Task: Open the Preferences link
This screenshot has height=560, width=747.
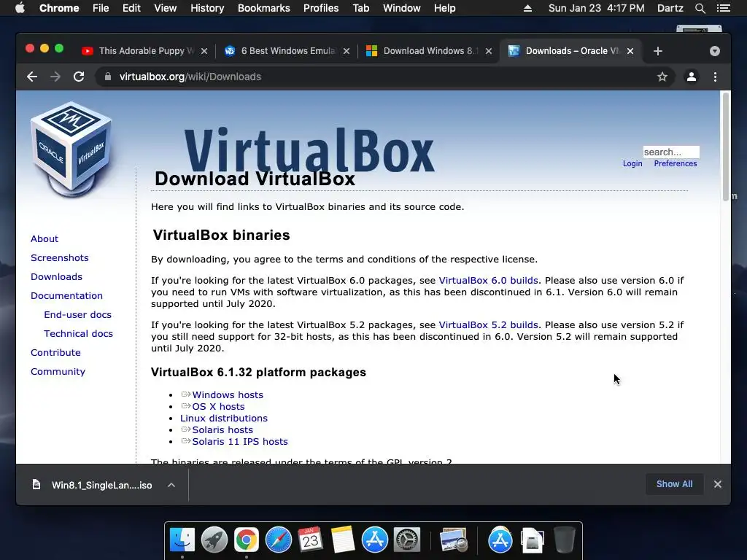Action: (x=675, y=163)
